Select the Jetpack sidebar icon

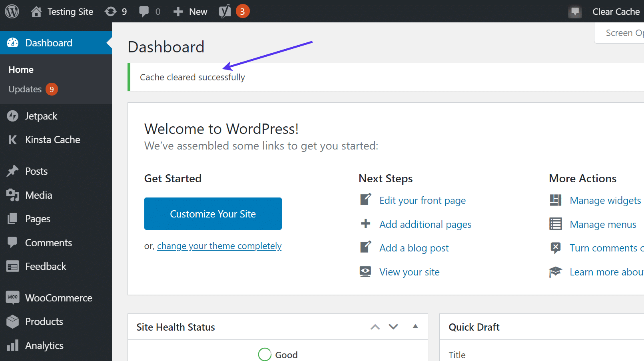(x=12, y=116)
